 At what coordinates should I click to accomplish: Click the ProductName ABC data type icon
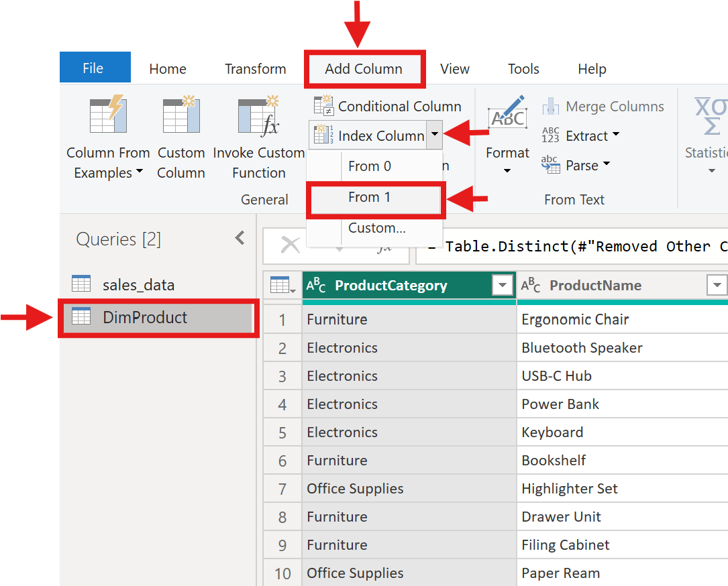coord(531,286)
